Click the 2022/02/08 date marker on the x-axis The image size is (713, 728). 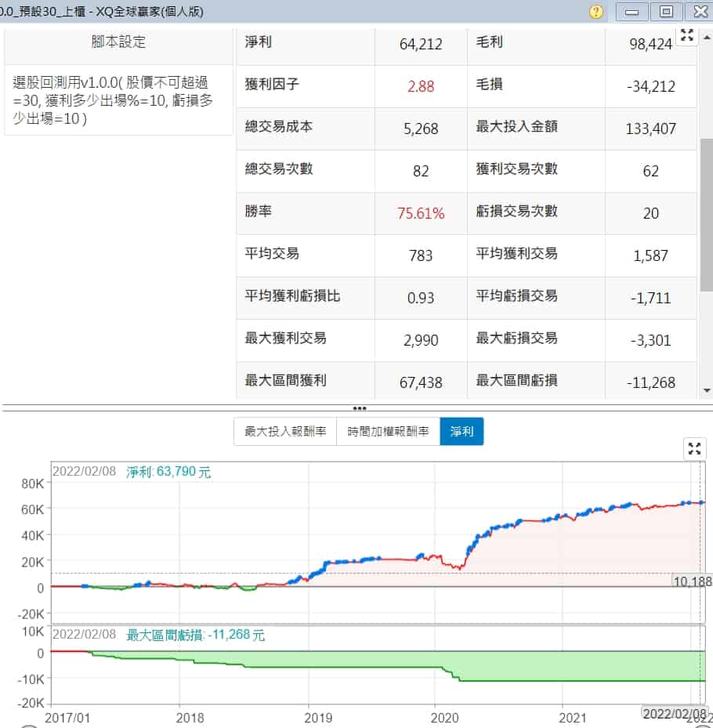[x=671, y=713]
